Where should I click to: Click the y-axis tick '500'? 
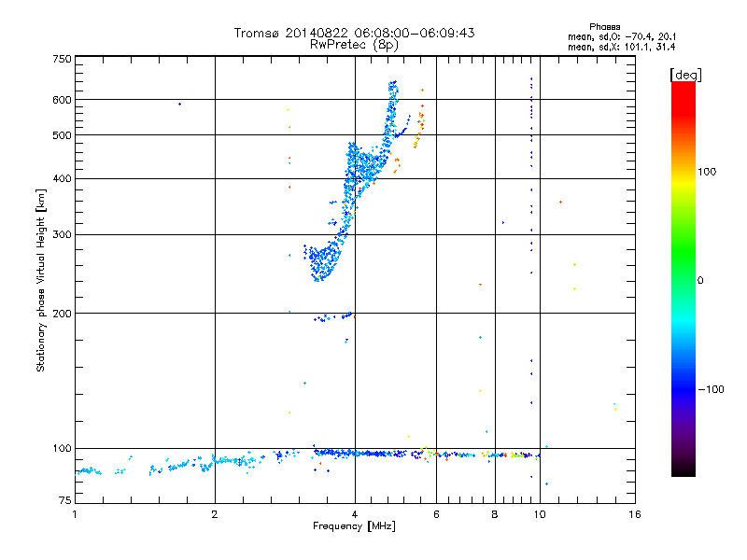point(62,135)
